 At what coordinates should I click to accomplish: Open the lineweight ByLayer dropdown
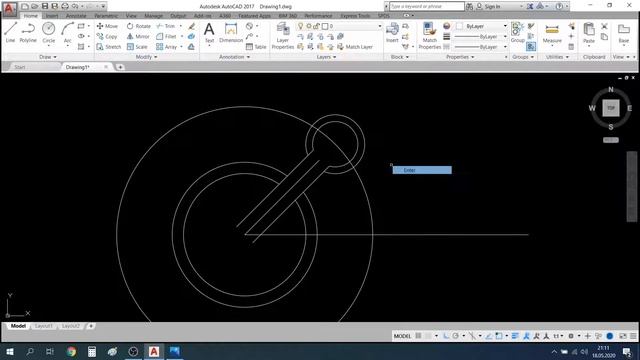tap(480, 36)
